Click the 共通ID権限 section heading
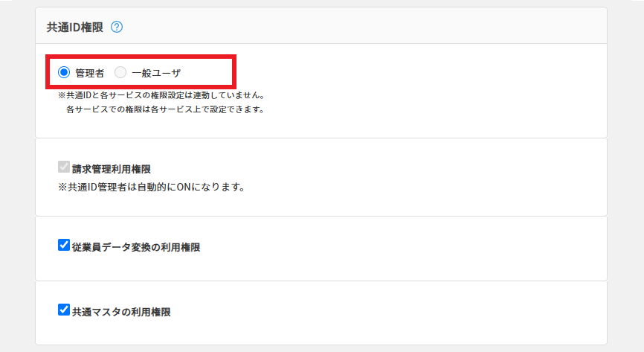This screenshot has width=644, height=352. [x=75, y=27]
